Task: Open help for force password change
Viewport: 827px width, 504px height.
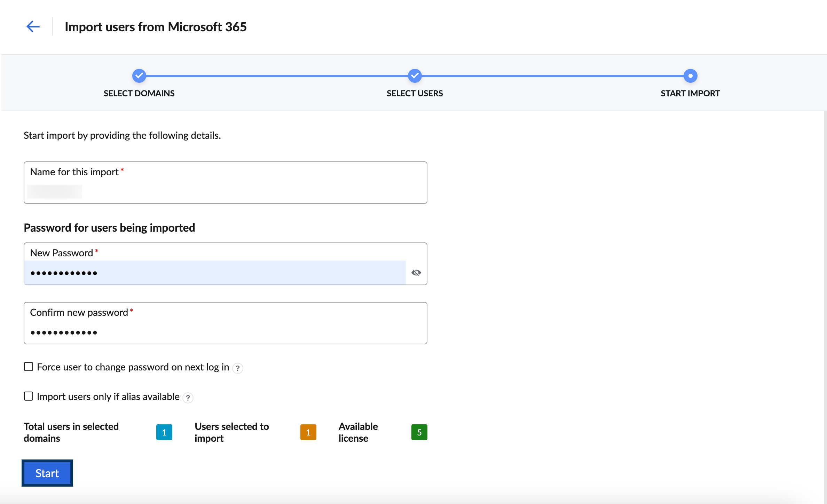Action: pos(238,368)
